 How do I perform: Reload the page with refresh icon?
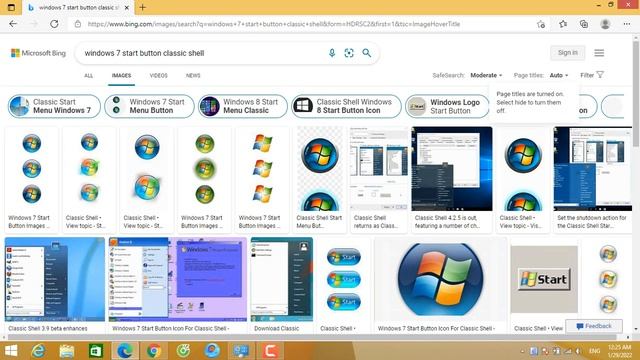pyautogui.click(x=54, y=24)
